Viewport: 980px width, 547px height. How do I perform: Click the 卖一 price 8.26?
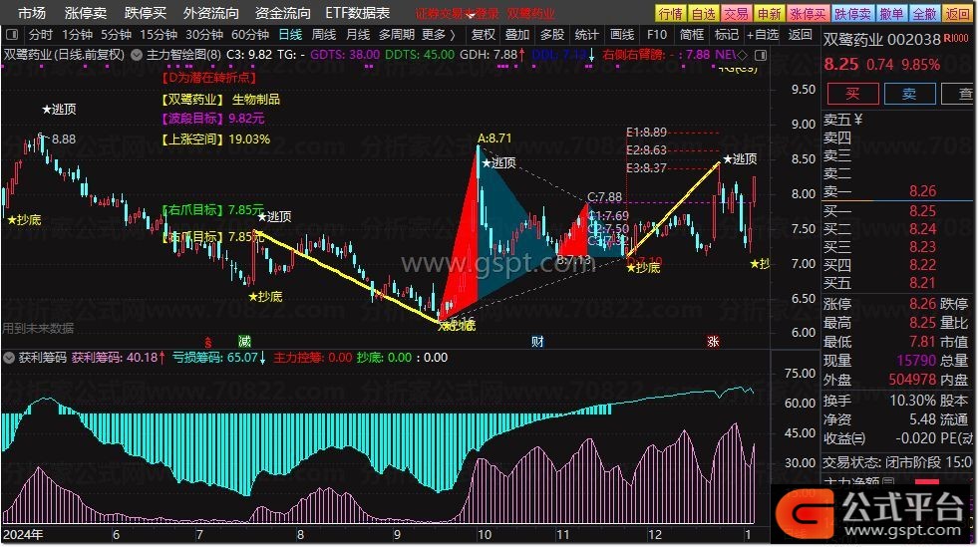[922, 191]
